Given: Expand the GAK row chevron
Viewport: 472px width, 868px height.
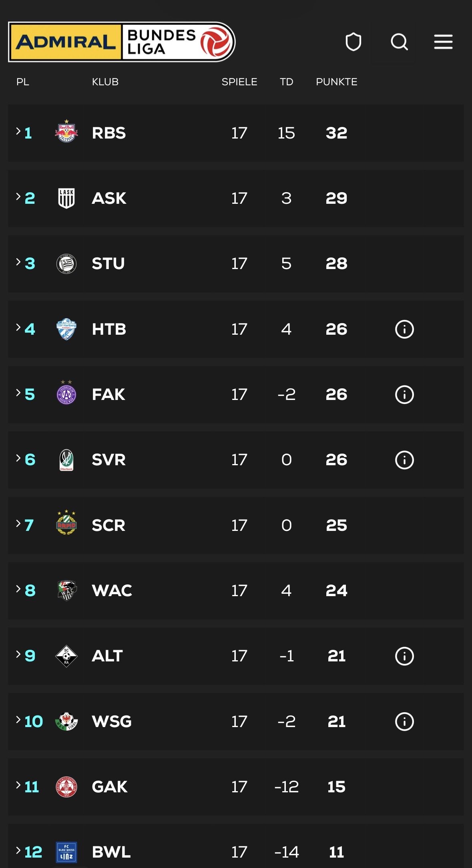Looking at the screenshot, I should point(18,785).
